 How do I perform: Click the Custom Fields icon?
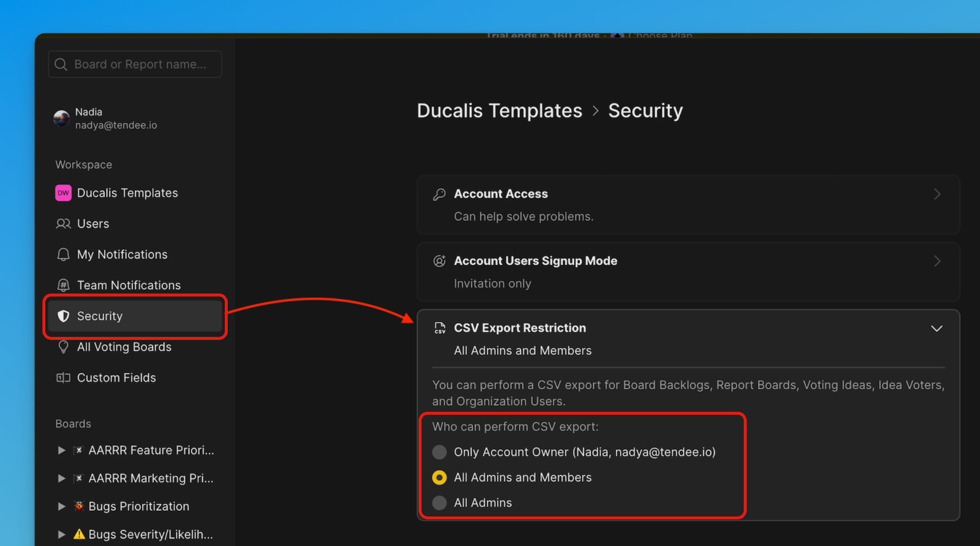(63, 378)
